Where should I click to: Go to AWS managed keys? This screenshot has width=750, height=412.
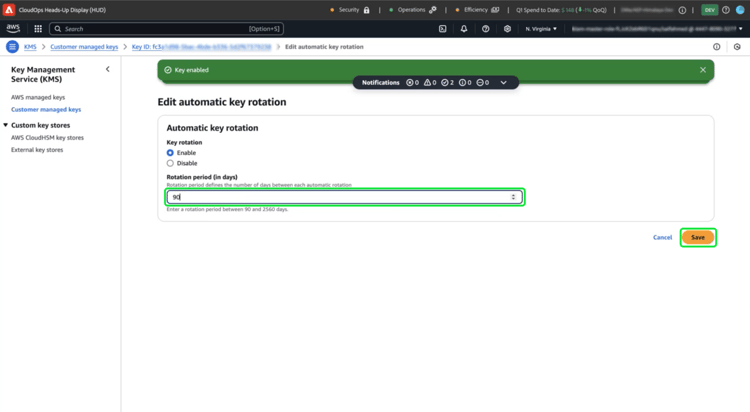pos(38,97)
